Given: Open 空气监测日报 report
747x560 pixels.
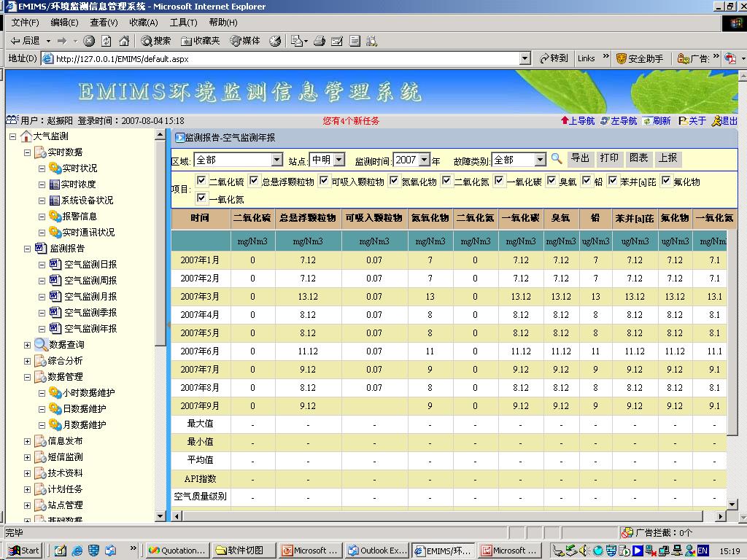Looking at the screenshot, I should [x=90, y=264].
